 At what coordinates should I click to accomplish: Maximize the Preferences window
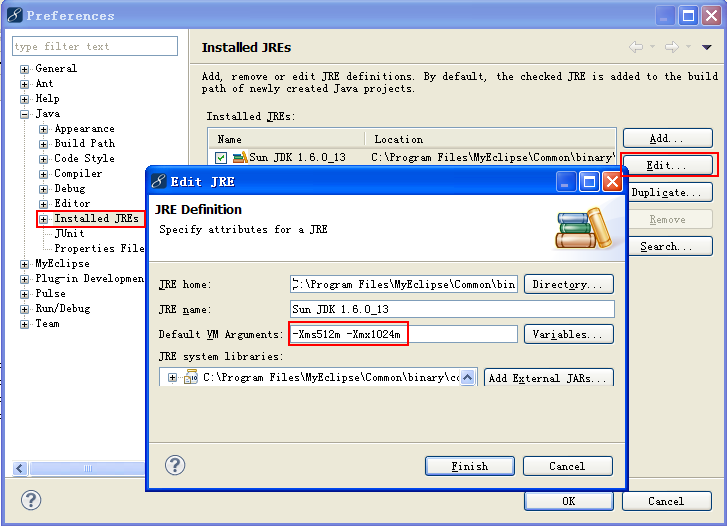pos(689,16)
